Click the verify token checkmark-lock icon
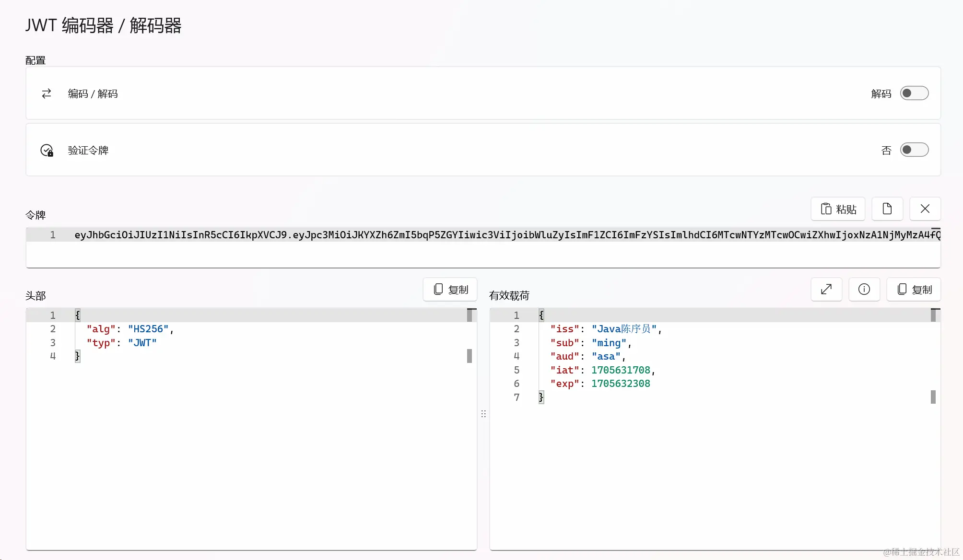Viewport: 963px width, 560px height. [x=47, y=151]
